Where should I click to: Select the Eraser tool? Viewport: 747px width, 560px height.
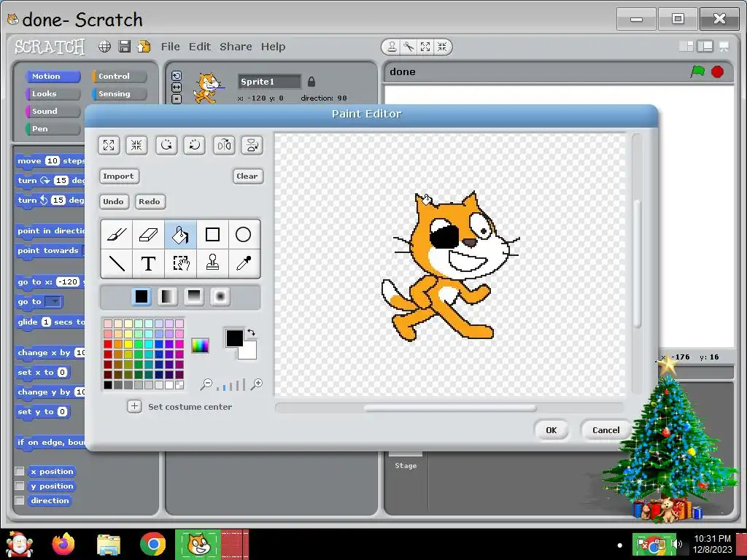(148, 235)
